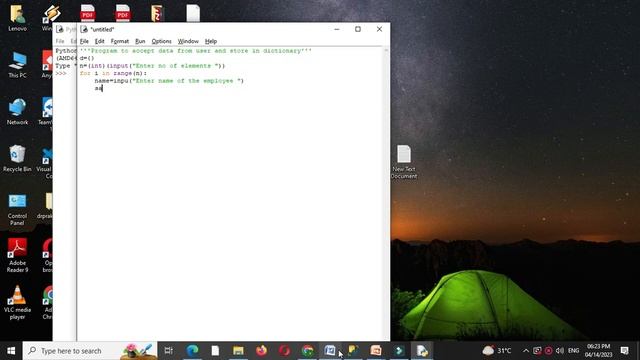Select the FileZilla-style icon on the desktop top row
This screenshot has width=640, height=360.
tap(157, 13)
